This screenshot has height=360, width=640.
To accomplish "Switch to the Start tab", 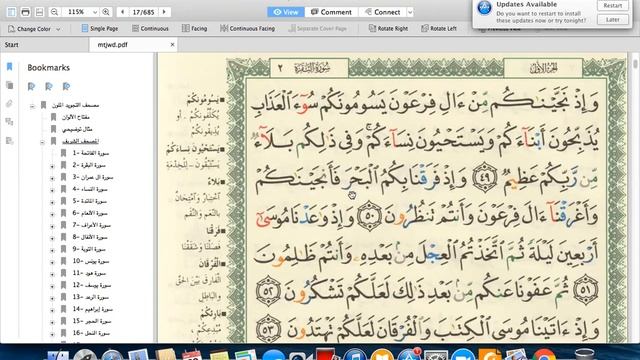I will pyautogui.click(x=44, y=44).
